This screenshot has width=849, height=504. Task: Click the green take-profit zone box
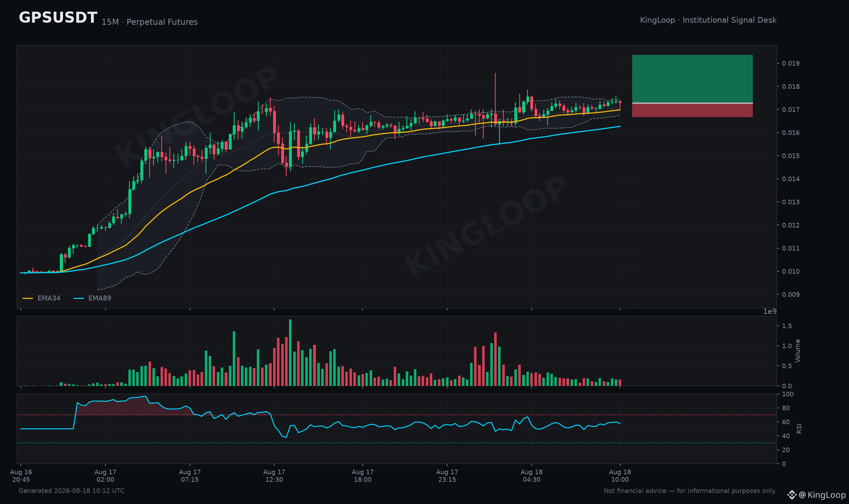[692, 79]
